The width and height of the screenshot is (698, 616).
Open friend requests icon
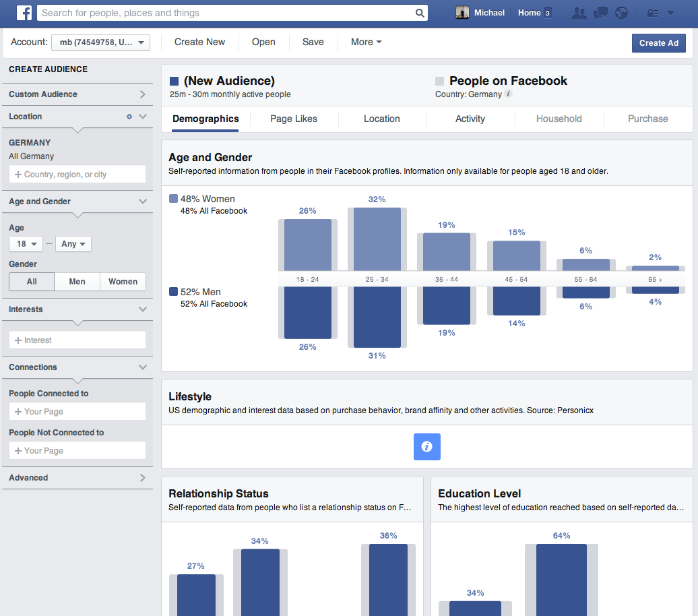tap(579, 13)
